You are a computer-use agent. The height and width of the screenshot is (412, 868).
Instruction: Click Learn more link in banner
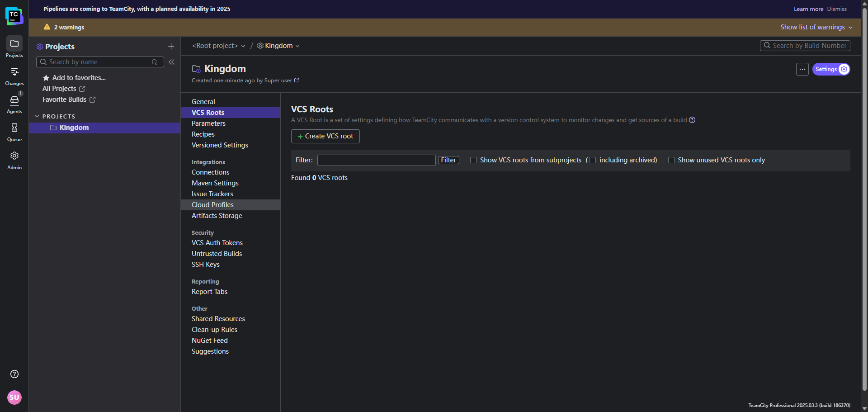[808, 9]
